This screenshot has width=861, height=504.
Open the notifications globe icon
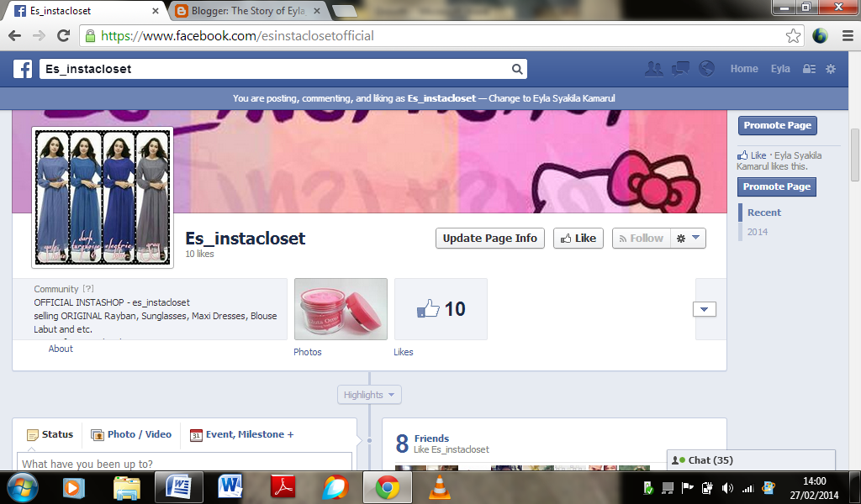(x=706, y=69)
